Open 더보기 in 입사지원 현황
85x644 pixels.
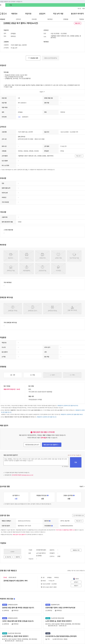[x=82, y=487]
